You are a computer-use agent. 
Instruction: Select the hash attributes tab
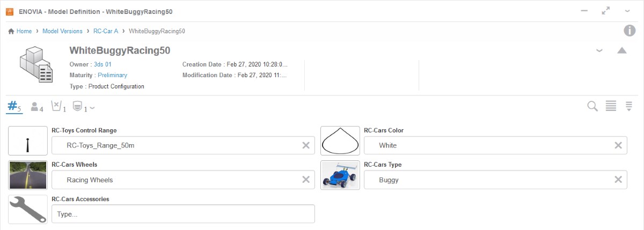pyautogui.click(x=14, y=106)
